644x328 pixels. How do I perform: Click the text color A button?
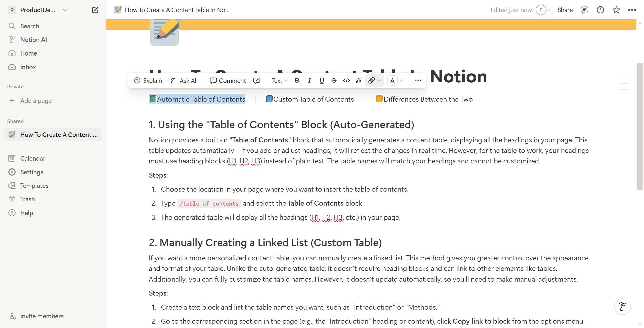pyautogui.click(x=392, y=81)
